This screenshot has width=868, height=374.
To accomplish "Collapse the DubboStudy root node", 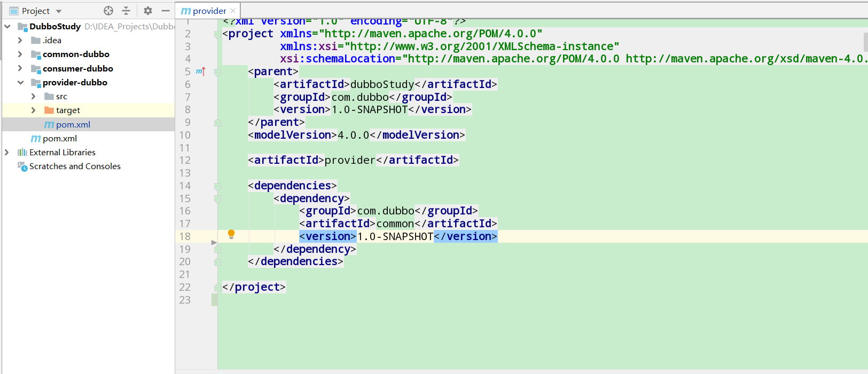I will point(7,26).
